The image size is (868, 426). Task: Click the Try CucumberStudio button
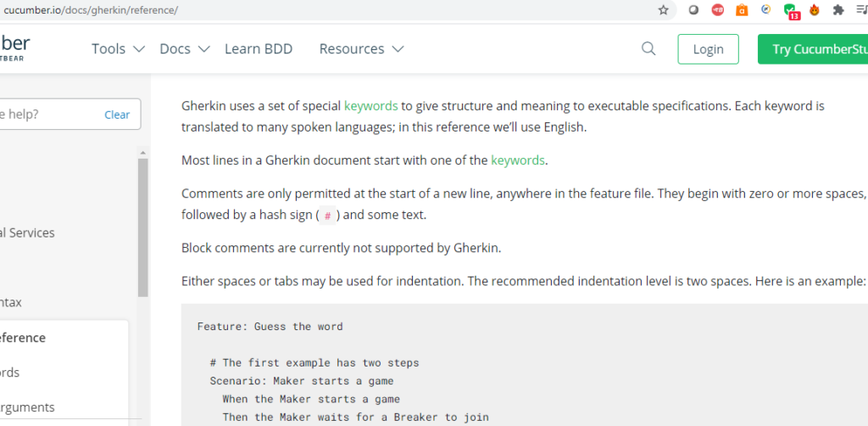pyautogui.click(x=813, y=48)
